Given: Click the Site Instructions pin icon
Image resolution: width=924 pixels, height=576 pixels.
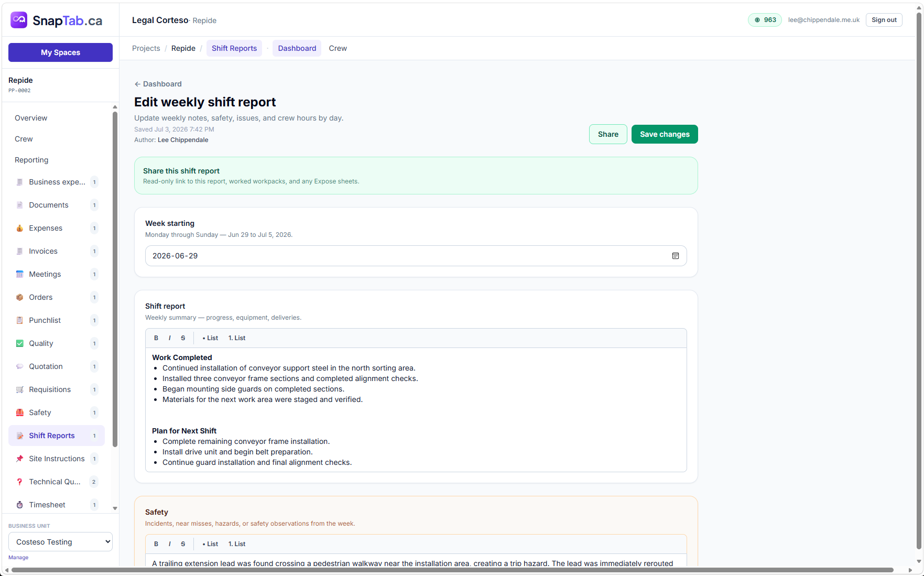Looking at the screenshot, I should click(x=19, y=459).
